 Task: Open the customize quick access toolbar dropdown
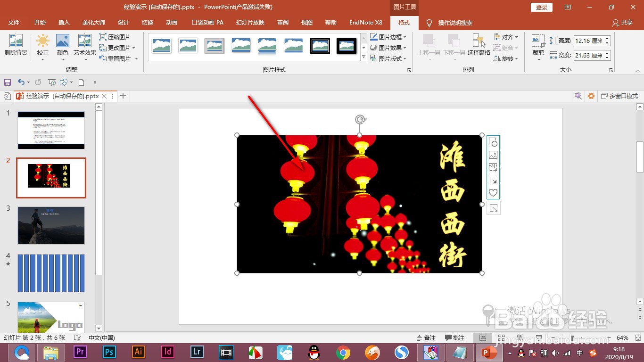[95, 82]
